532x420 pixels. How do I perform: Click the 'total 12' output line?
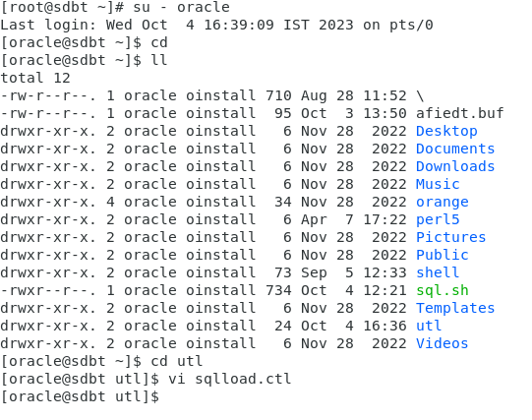(x=35, y=78)
